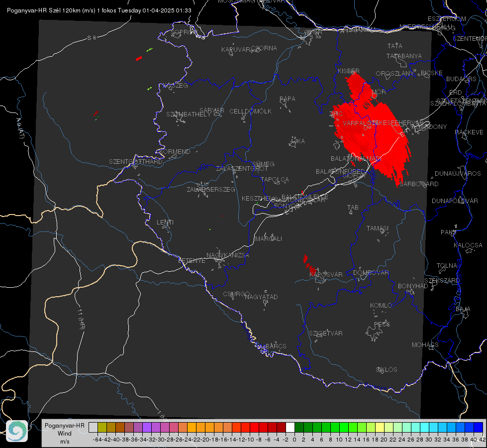Click the SOPRON city label

183,32
